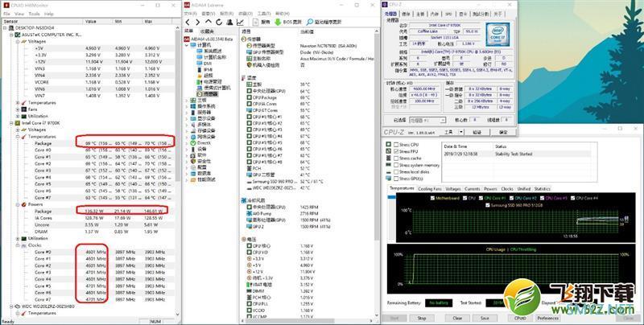644x325 pixels.
Task: Click the Fans node icon in HWMonitor
Action: (24, 109)
